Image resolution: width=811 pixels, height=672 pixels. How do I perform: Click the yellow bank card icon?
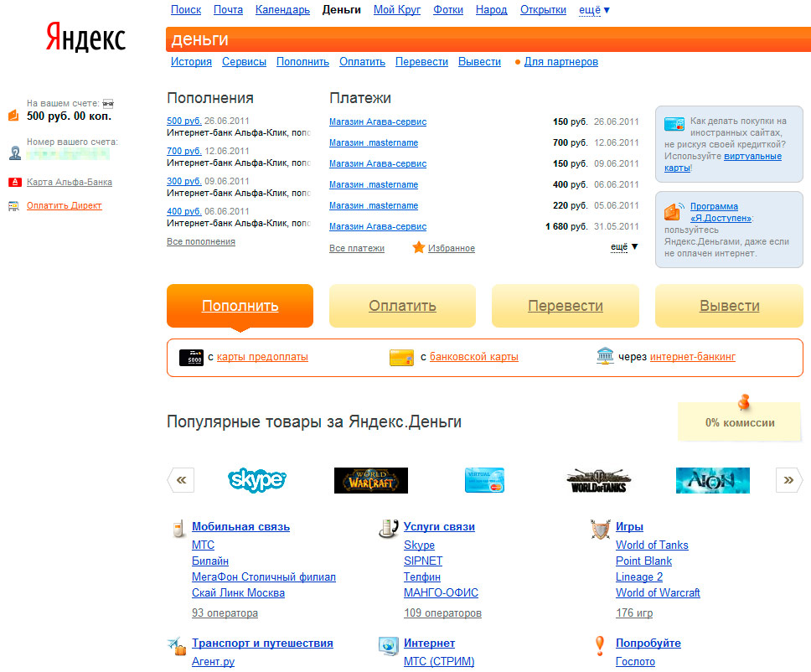(401, 358)
